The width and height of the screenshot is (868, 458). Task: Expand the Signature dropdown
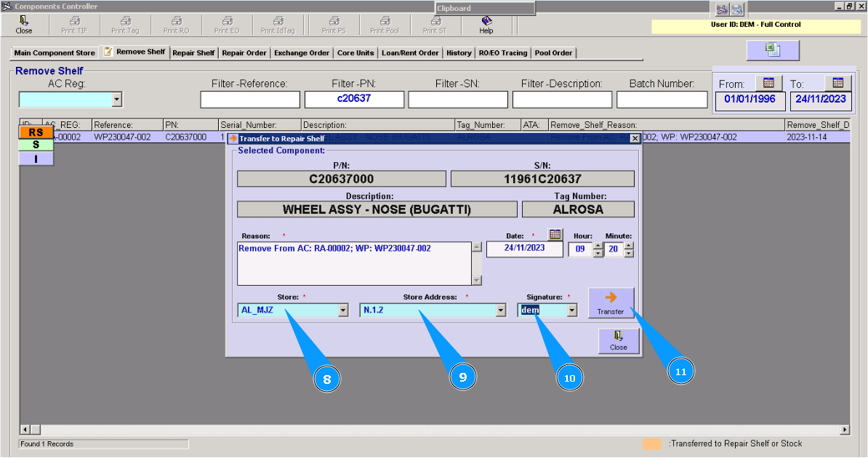point(572,310)
